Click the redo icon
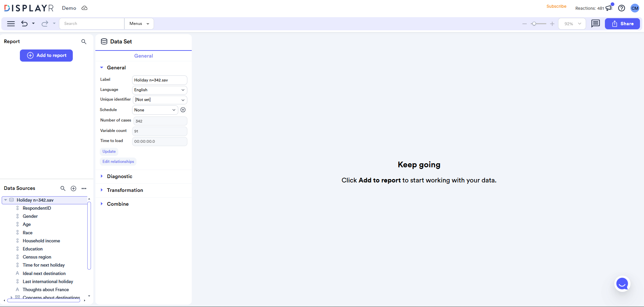Screen dimensions: 644x307 (44, 24)
